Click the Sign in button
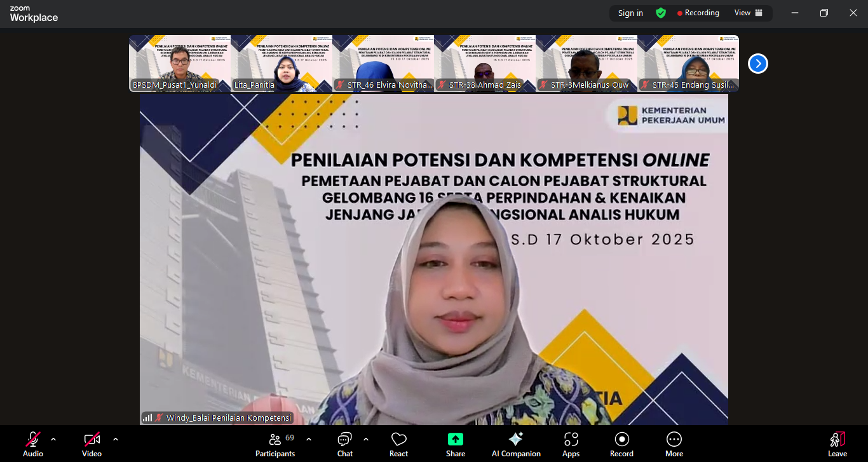 [x=630, y=13]
